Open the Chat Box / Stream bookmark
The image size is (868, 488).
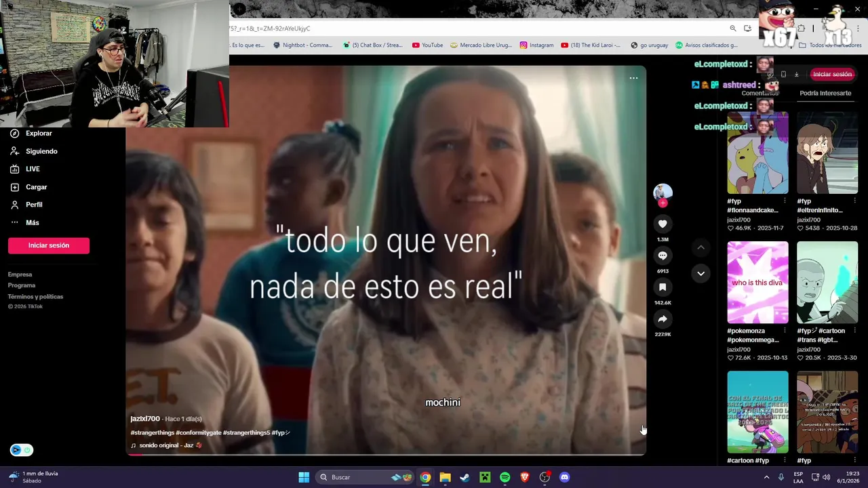372,45
